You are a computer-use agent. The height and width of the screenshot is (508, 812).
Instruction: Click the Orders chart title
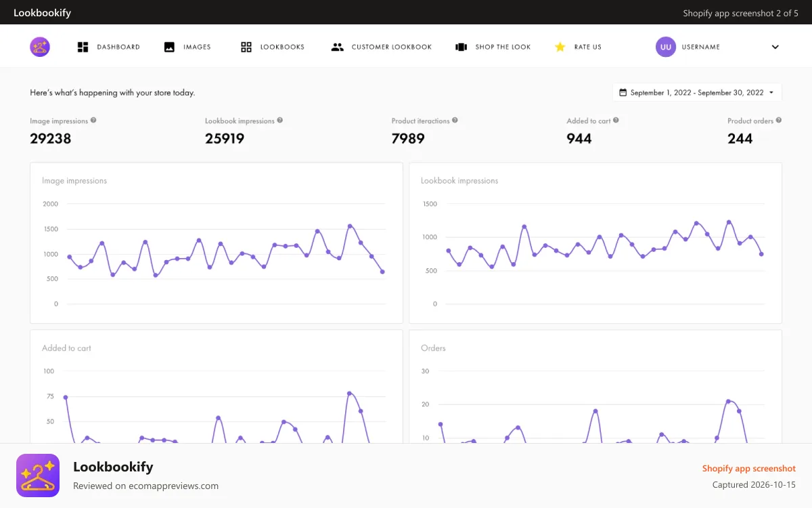click(x=433, y=348)
